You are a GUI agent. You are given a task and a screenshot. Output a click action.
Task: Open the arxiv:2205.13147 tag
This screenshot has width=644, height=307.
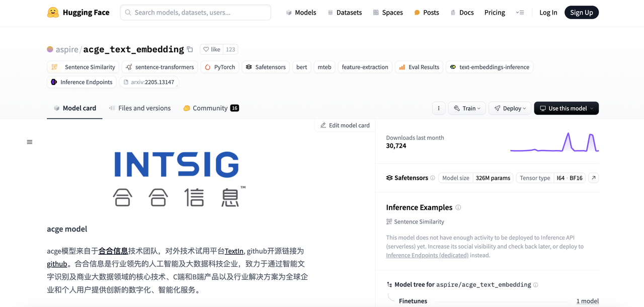pos(149,82)
